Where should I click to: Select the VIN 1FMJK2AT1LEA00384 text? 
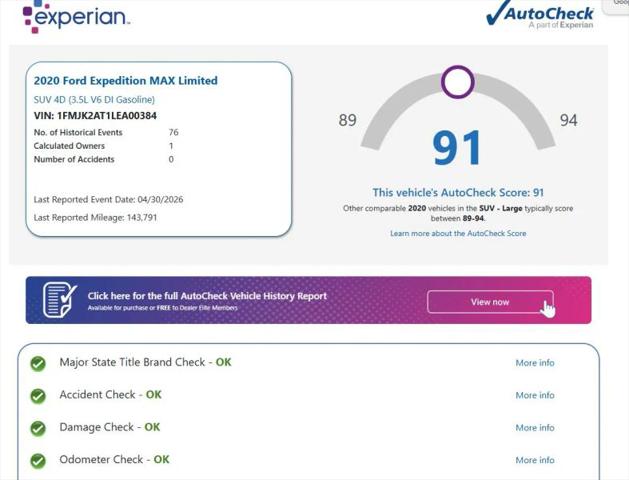pyautogui.click(x=95, y=116)
